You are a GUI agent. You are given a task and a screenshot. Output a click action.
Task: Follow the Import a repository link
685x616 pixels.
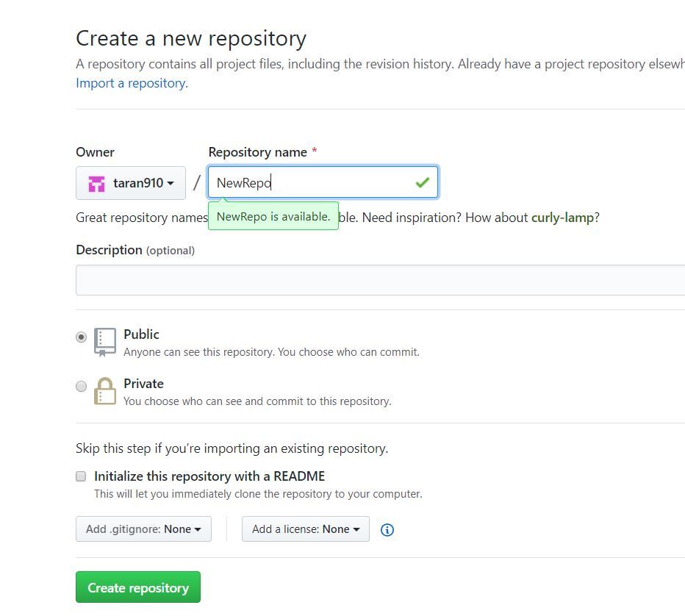point(130,83)
